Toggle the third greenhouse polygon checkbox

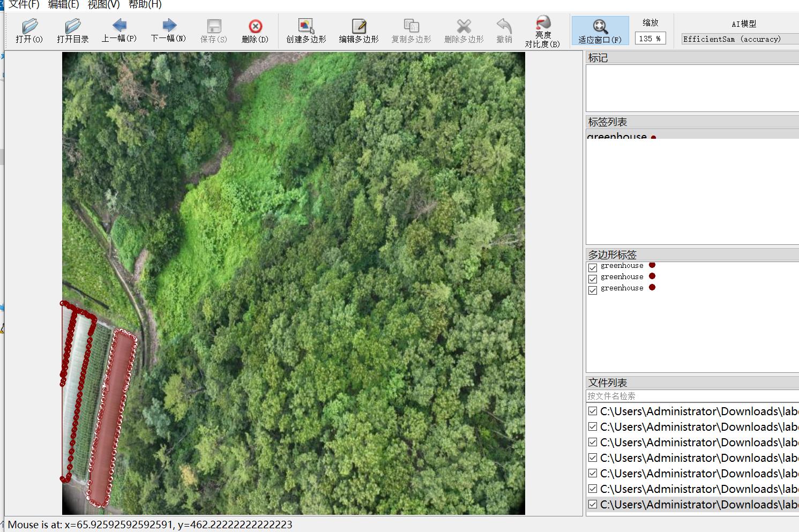[x=593, y=290]
